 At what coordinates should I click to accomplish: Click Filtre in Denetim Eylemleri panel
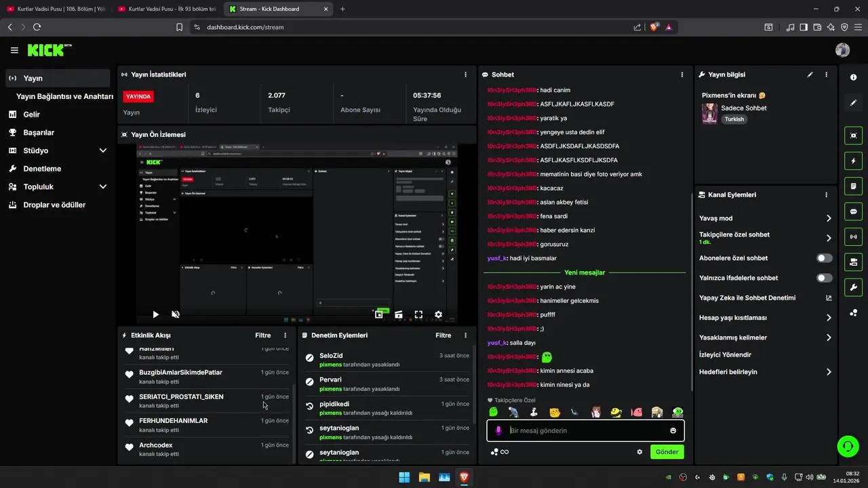(443, 335)
